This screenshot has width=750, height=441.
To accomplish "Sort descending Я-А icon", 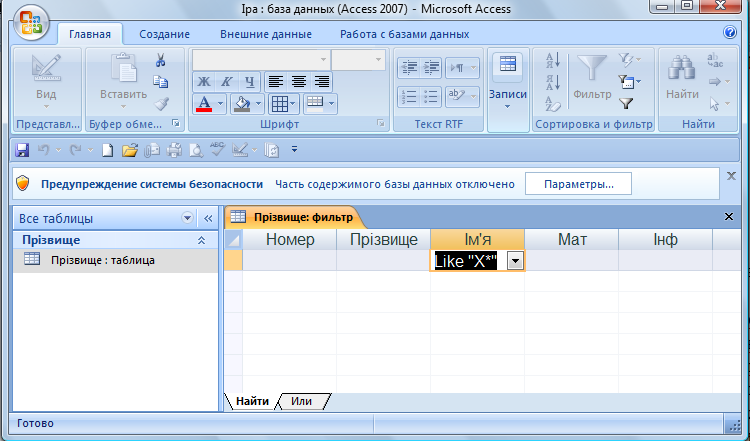I will 553,82.
